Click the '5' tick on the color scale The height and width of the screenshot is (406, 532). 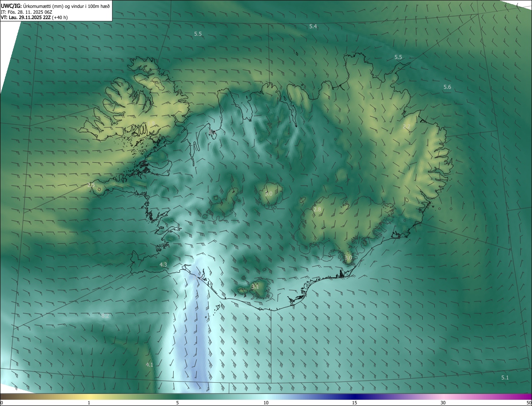177,403
